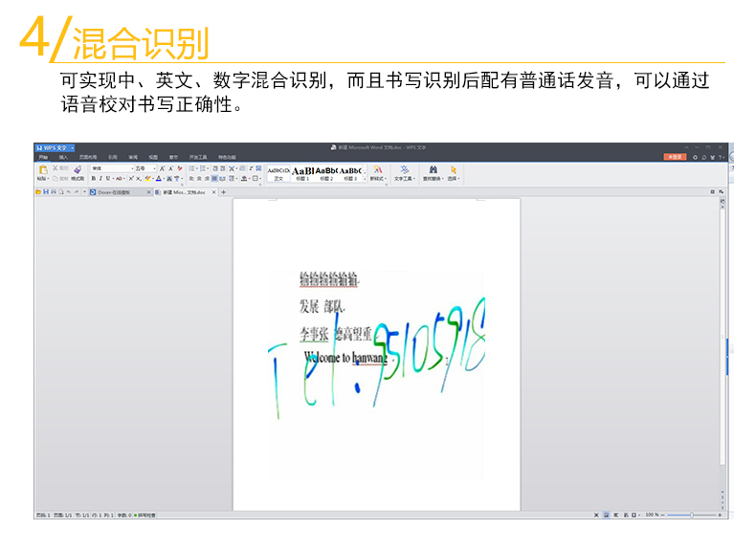Click the zoom slider in status bar
The height and width of the screenshot is (551, 756).
tap(695, 515)
